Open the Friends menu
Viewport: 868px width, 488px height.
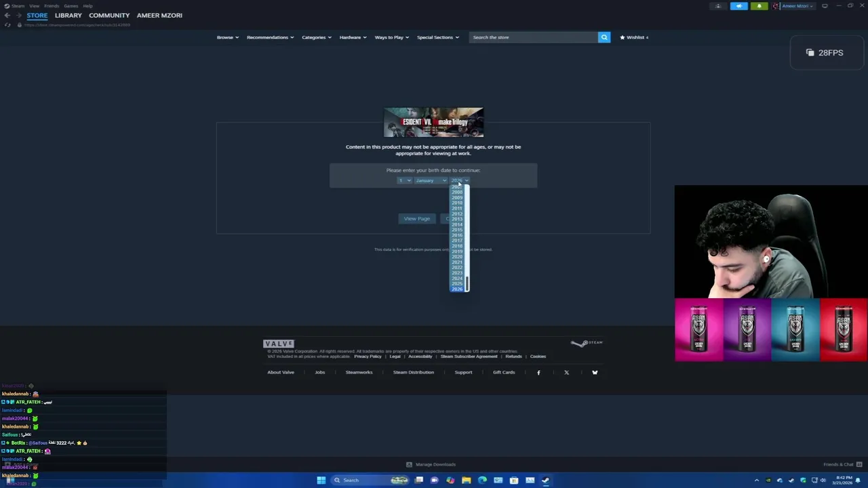52,6
